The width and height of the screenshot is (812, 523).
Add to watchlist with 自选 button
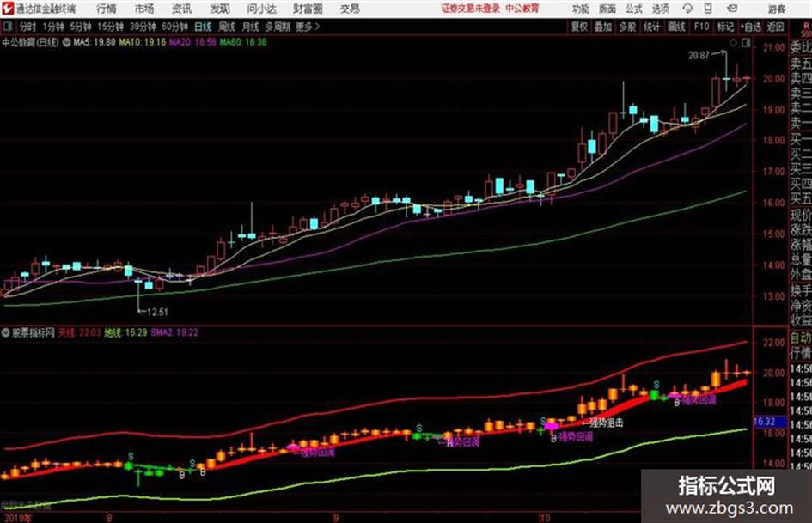coord(751,27)
